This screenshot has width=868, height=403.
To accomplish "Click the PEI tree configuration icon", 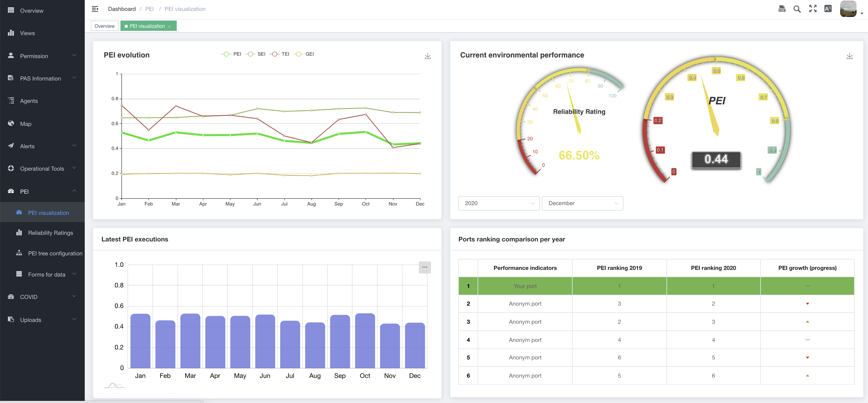I will (x=19, y=253).
